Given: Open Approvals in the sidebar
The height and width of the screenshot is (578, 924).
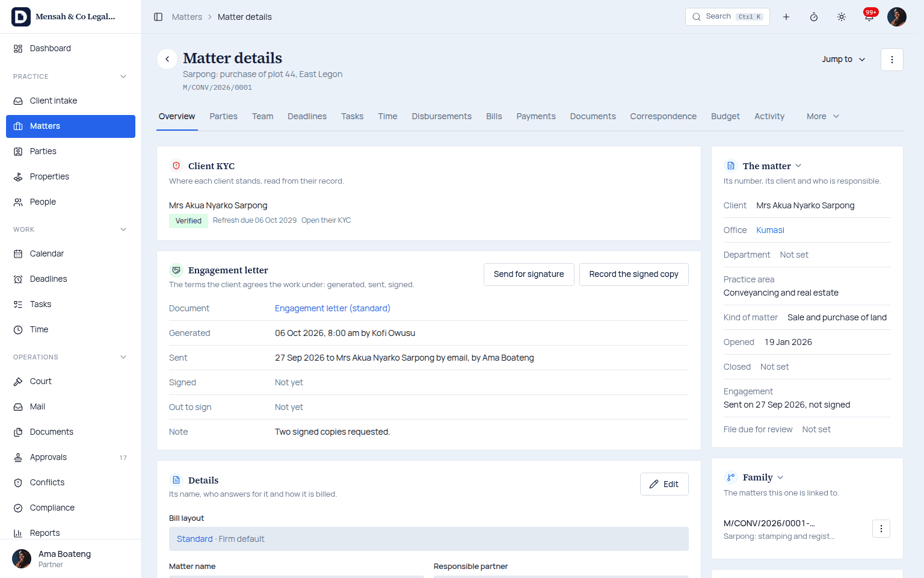Looking at the screenshot, I should click(70, 457).
